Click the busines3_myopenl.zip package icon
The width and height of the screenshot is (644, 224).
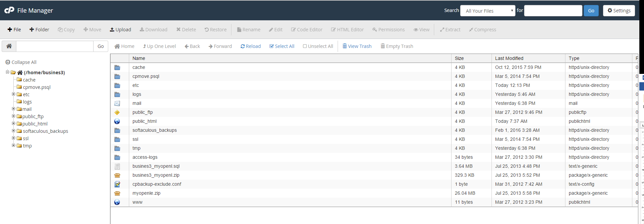[x=117, y=175]
